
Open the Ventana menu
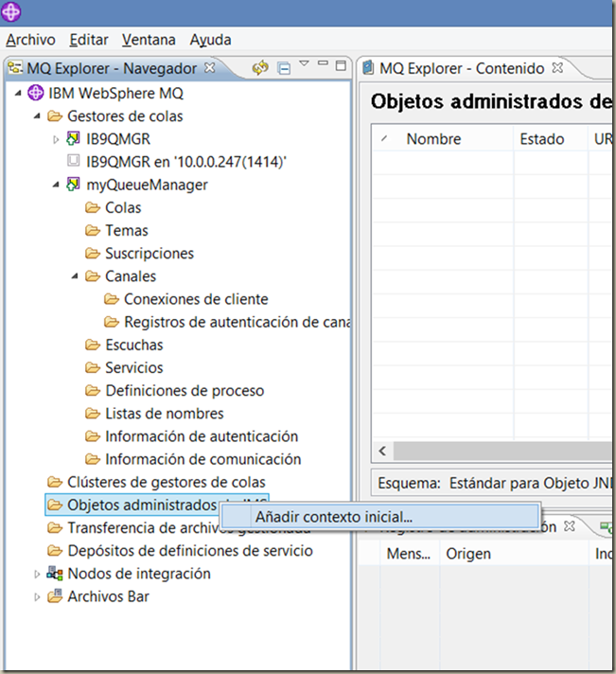point(149,40)
